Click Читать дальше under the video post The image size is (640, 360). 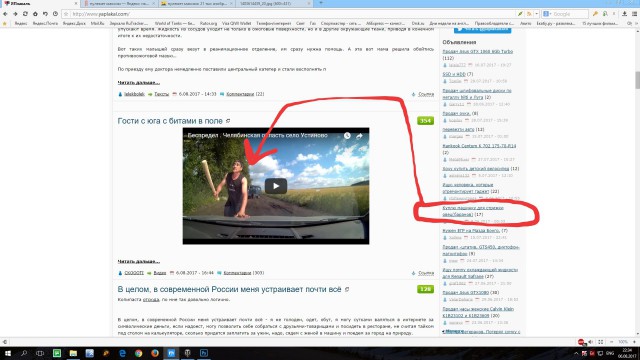pos(139,261)
